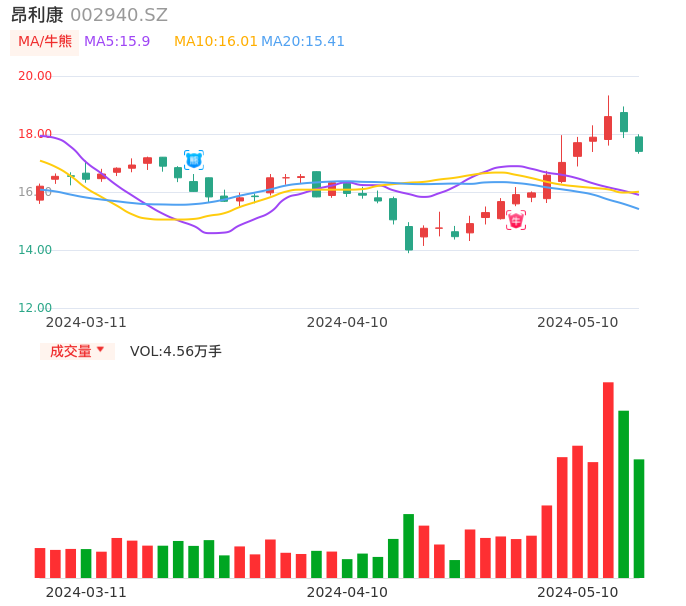686x606 pixels.
Task: Click the 14.00 price axis label
Action: (x=36, y=250)
